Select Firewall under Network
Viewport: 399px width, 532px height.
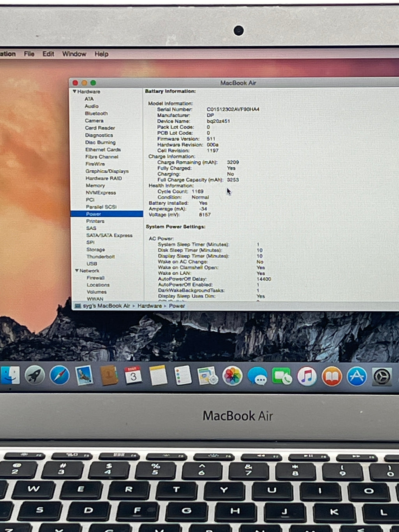click(96, 278)
